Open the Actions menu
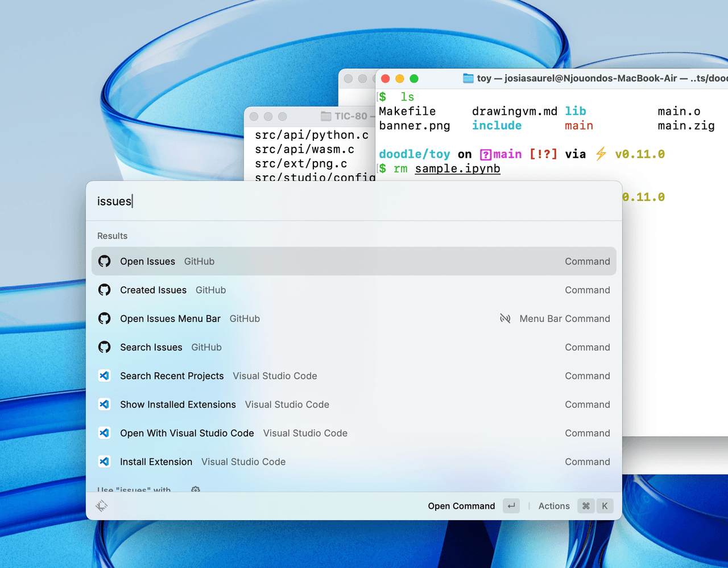This screenshot has height=568, width=728. [553, 506]
